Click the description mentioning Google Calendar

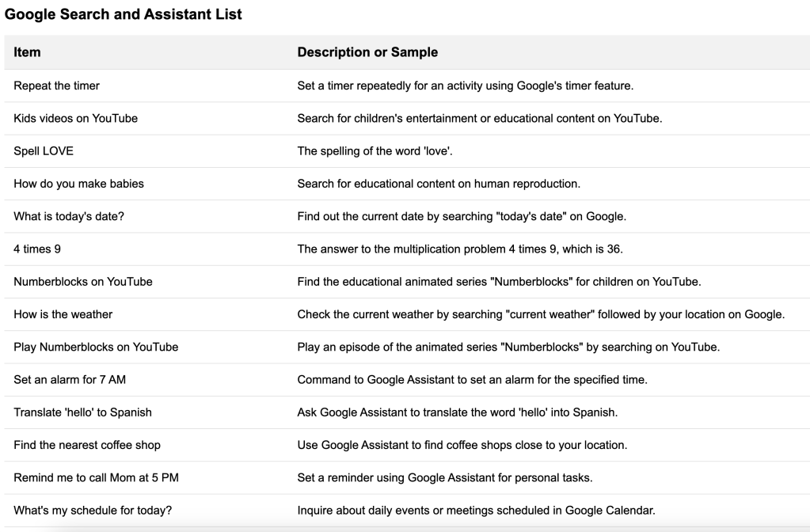click(476, 511)
